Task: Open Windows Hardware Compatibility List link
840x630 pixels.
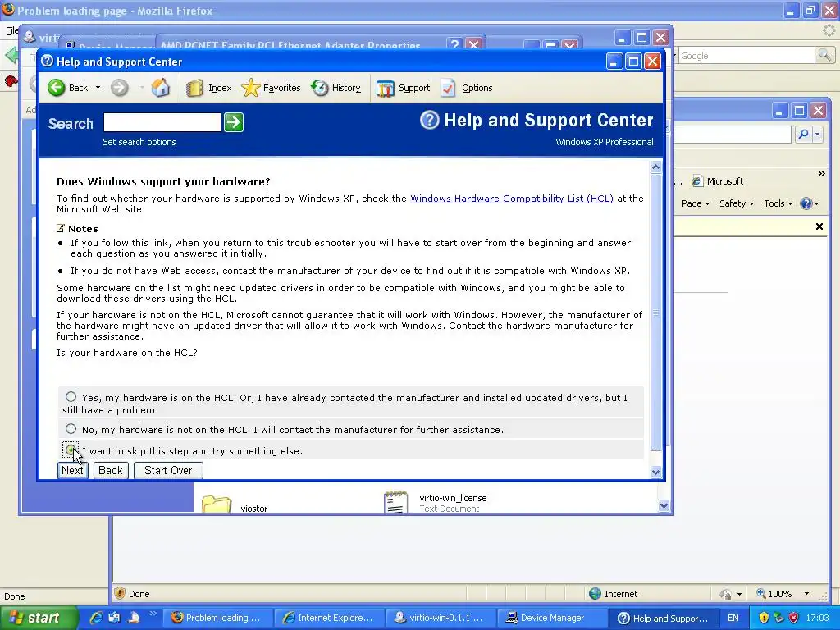Action: point(512,199)
